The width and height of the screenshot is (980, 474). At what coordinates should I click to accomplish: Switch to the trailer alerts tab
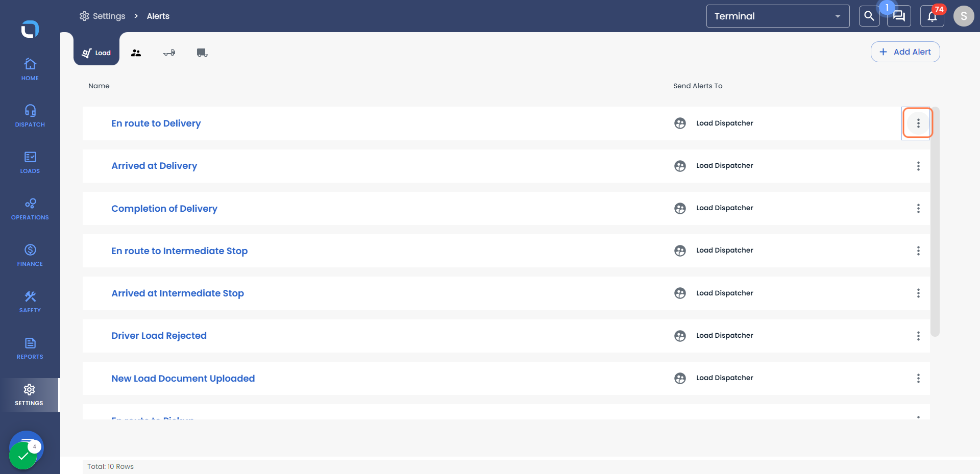point(203,53)
